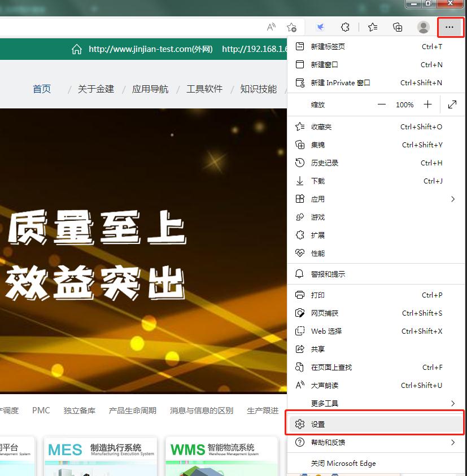Viewport: 467px width, 476px height.
Task: Click the 独立备库 keyword link
Action: point(79,411)
